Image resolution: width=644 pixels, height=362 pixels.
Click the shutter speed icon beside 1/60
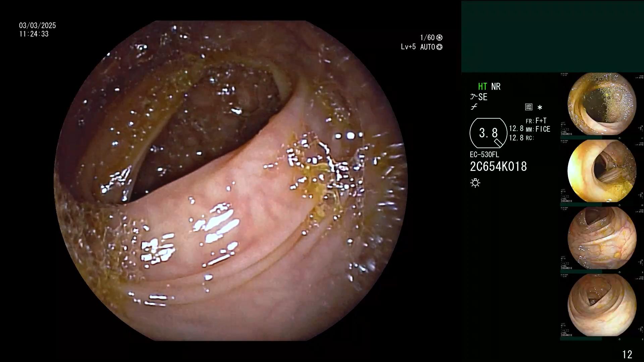439,38
